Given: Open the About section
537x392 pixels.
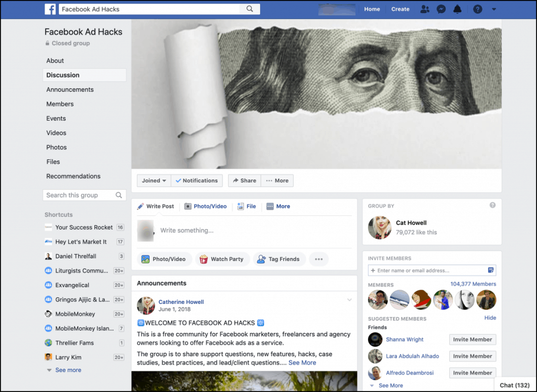Looking at the screenshot, I should point(55,61).
